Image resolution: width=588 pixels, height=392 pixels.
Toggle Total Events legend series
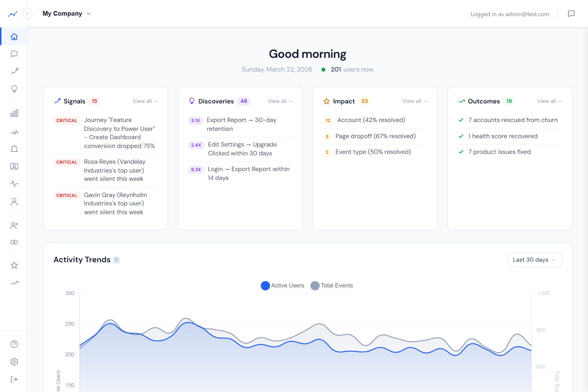(332, 286)
